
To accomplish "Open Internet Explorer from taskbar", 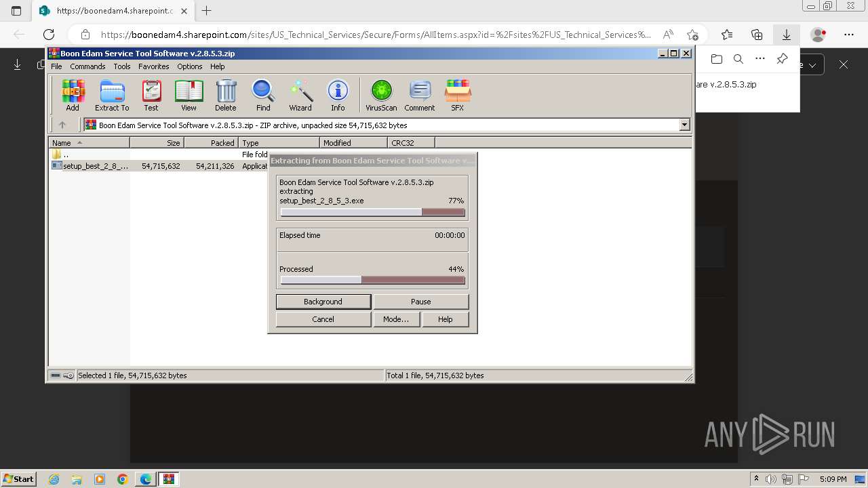I will click(x=54, y=479).
